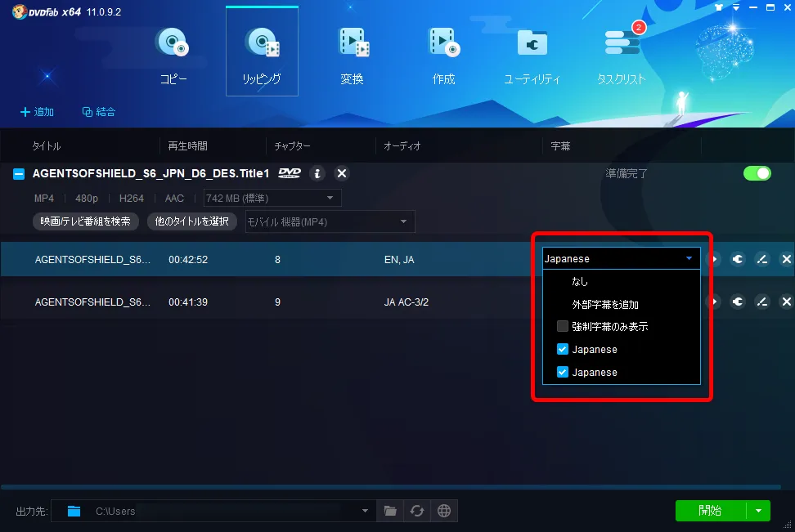Click the 字幕 column header
The height and width of the screenshot is (532, 795).
(x=560, y=146)
